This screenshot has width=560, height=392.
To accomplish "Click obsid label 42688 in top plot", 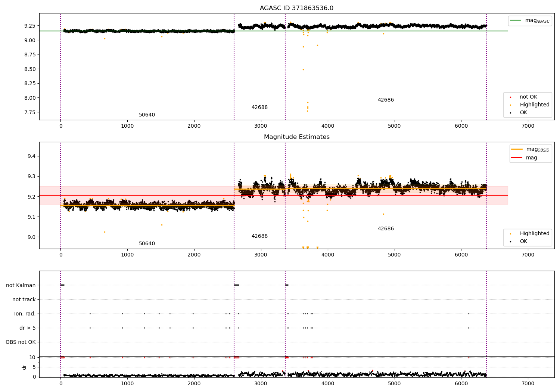I will (259, 108).
